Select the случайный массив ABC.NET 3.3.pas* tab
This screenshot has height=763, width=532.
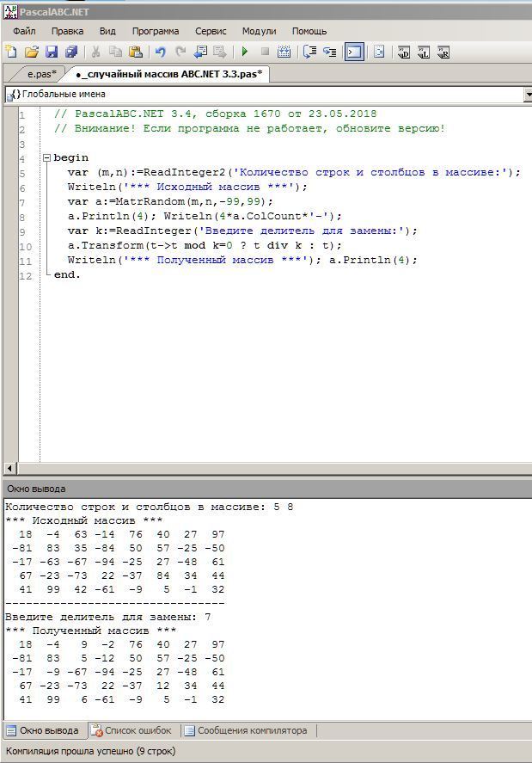pyautogui.click(x=168, y=74)
